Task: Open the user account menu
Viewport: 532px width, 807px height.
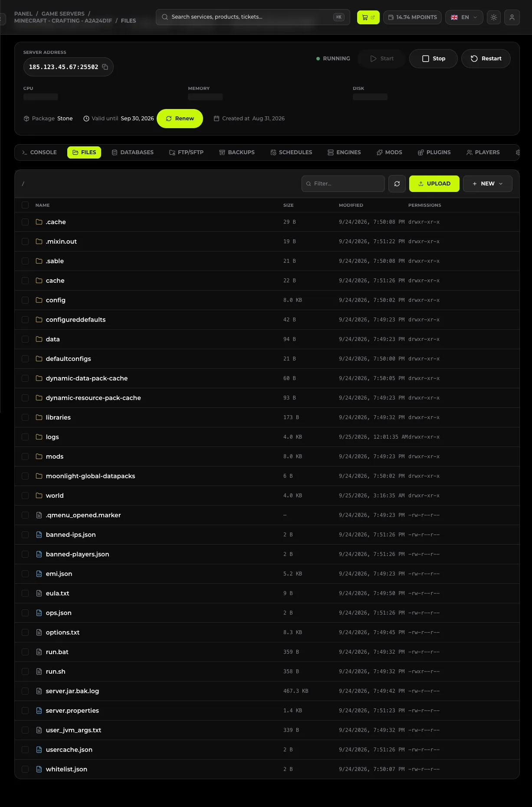Action: (x=512, y=17)
